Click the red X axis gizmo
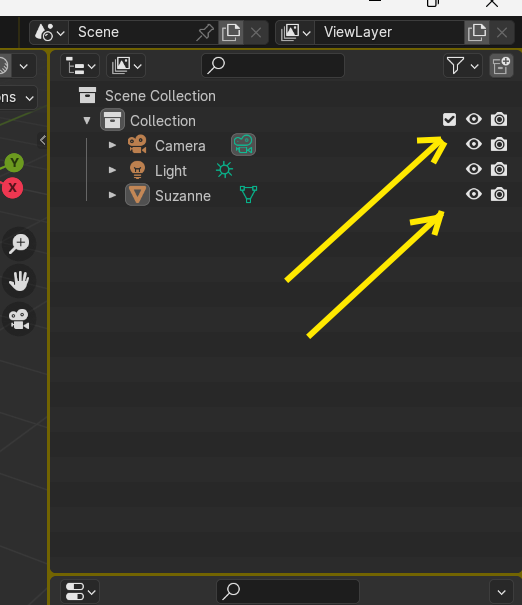 point(12,188)
